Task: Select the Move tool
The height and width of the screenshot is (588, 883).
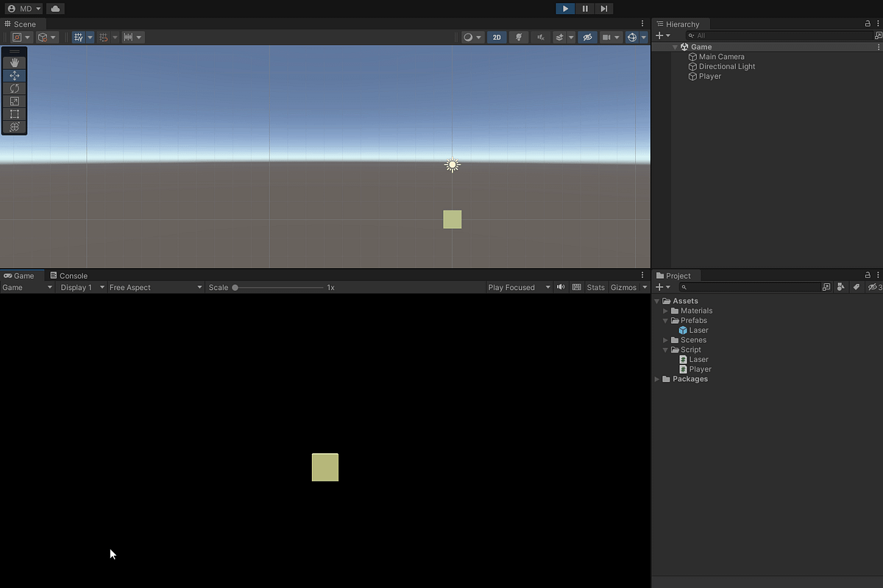Action: click(14, 75)
